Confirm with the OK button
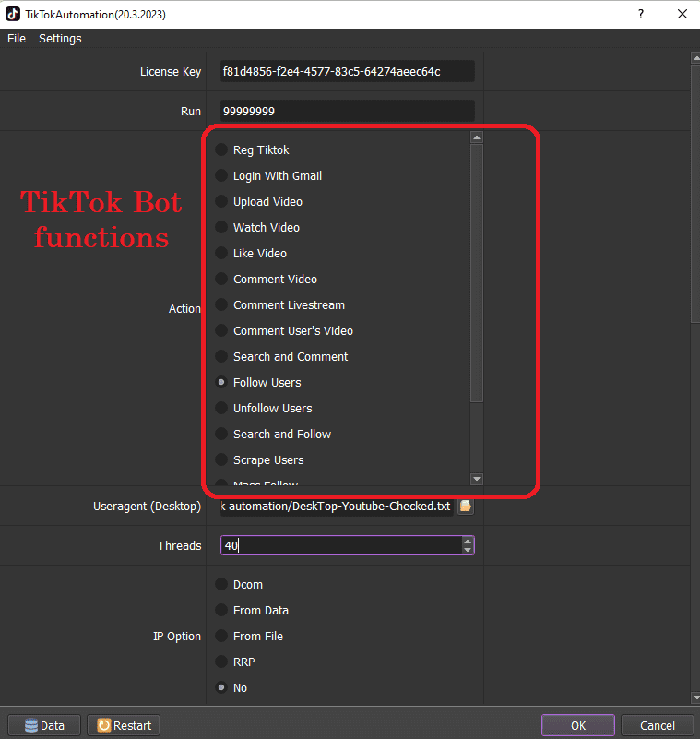 578,725
